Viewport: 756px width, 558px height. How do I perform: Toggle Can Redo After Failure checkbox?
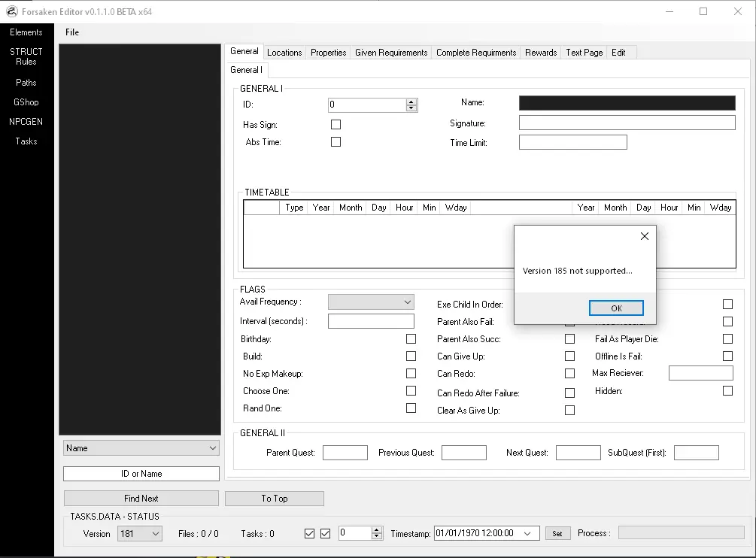point(569,393)
